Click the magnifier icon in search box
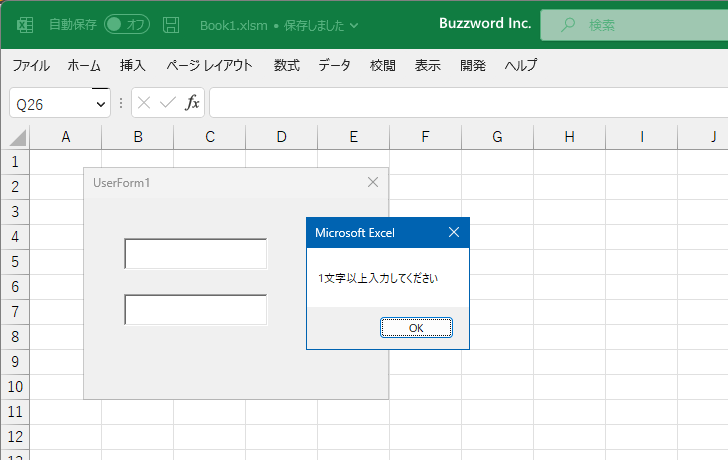The width and height of the screenshot is (728, 460). tap(567, 25)
